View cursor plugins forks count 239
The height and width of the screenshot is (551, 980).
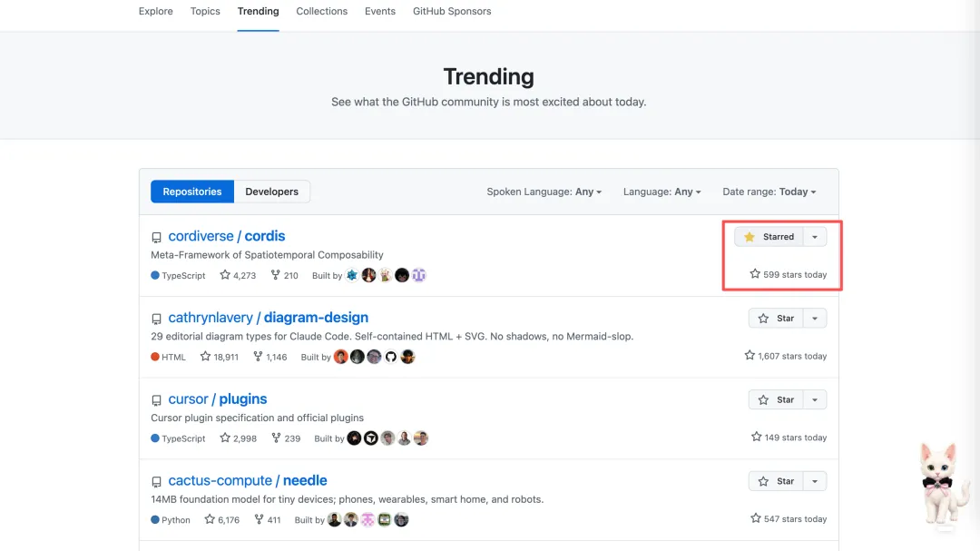(286, 438)
